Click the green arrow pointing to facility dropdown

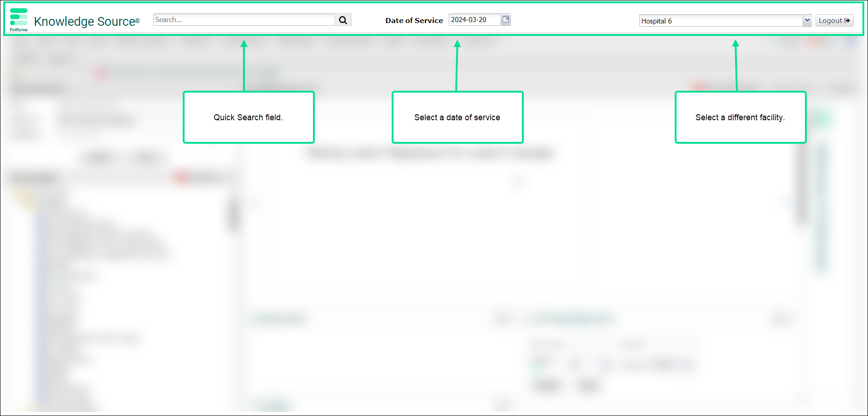(736, 64)
